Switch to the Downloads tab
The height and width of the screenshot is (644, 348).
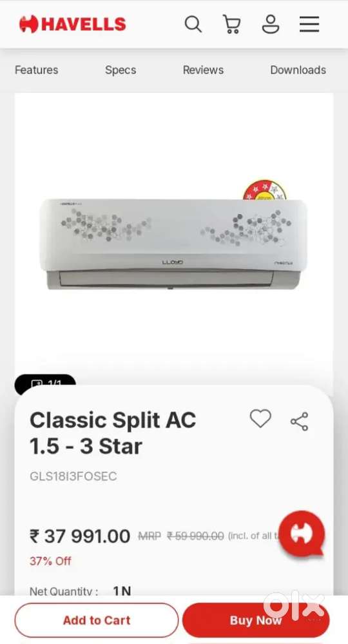coord(298,70)
